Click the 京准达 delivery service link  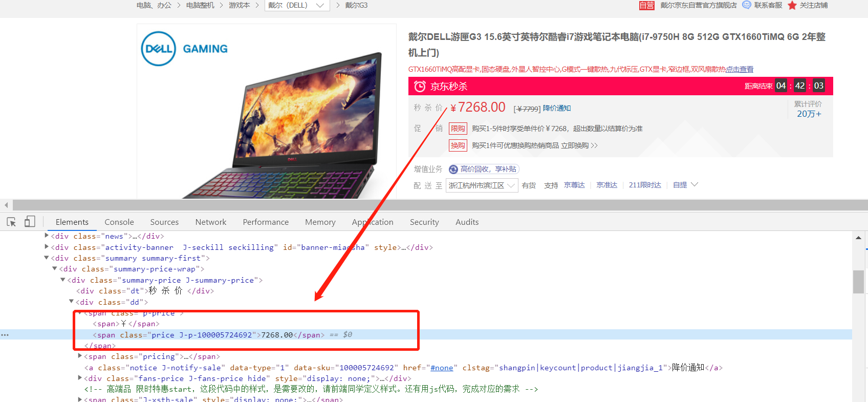[x=607, y=185]
